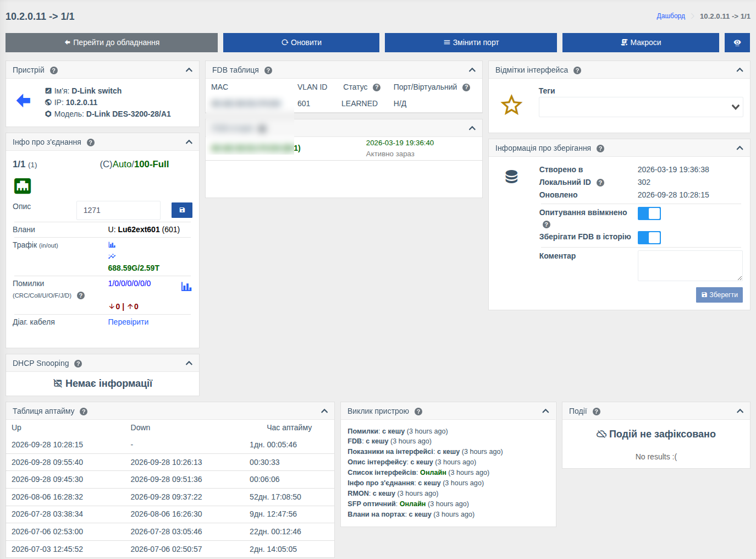The height and width of the screenshot is (559, 756).
Task: Click Перейти до обладнання button
Action: click(x=112, y=42)
